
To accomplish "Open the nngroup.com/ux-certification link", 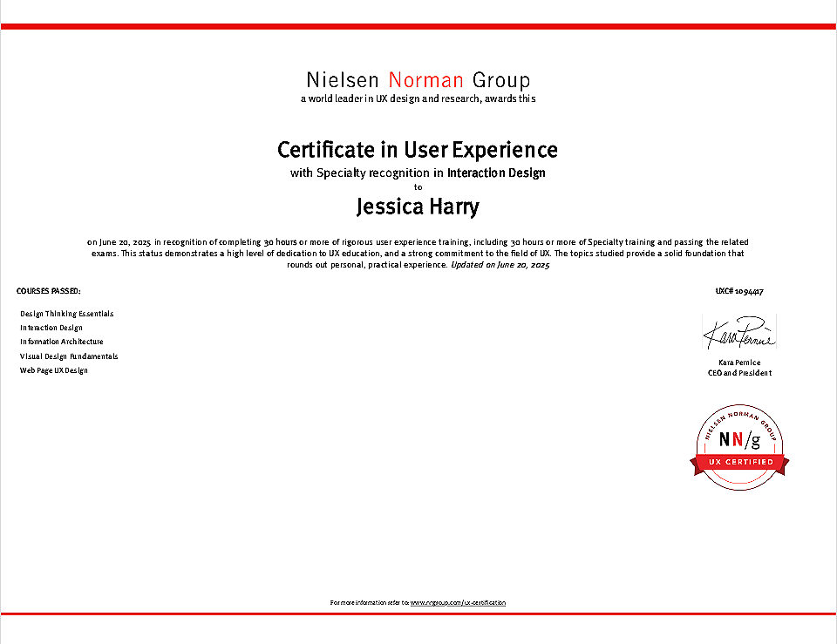I will (x=458, y=603).
